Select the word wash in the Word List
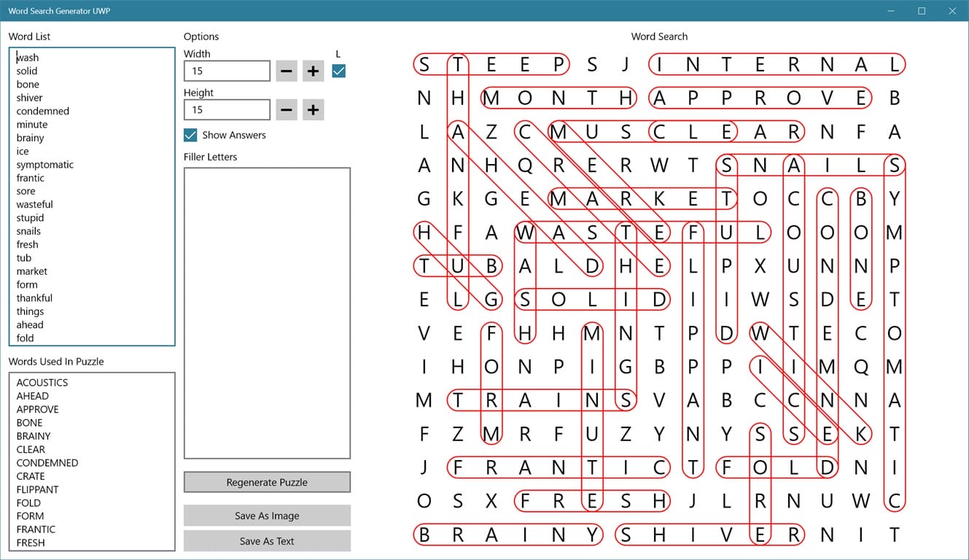The width and height of the screenshot is (969, 560). (27, 57)
